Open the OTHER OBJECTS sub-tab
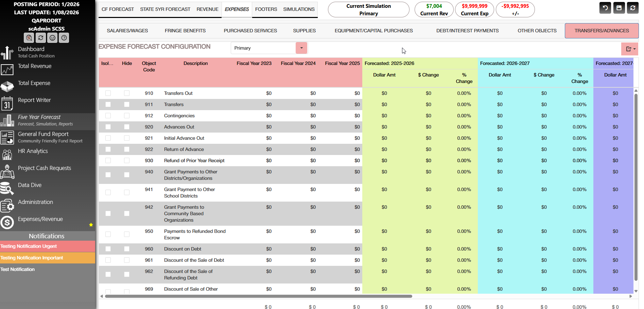The image size is (644, 309). 537,31
